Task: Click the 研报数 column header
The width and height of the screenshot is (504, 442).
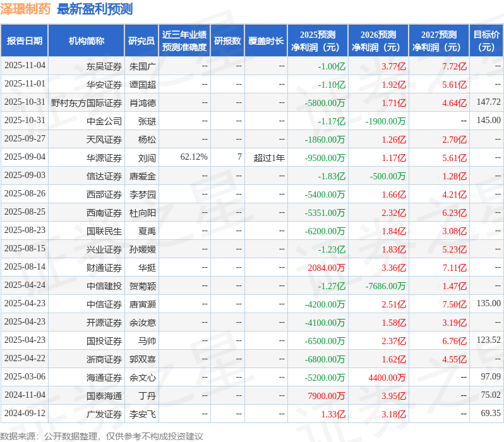Action: coord(227,41)
